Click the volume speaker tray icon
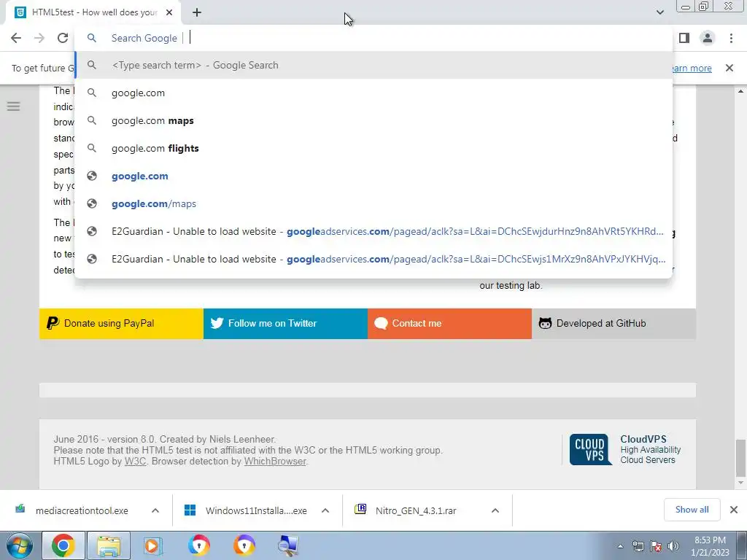Screen dimensions: 747x560 coord(673,546)
